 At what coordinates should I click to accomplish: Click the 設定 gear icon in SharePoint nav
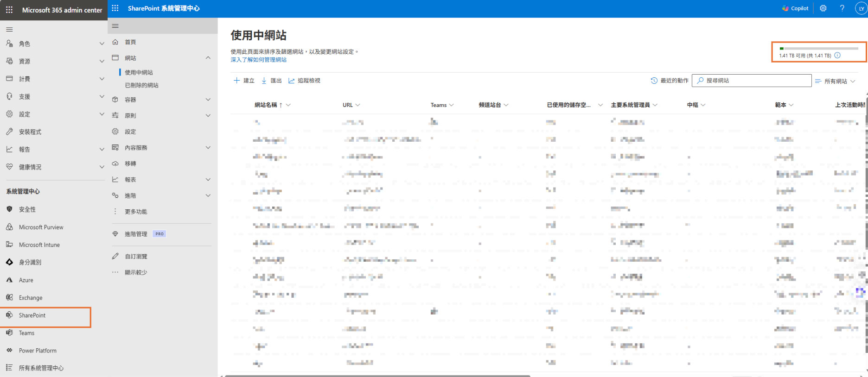click(x=115, y=132)
